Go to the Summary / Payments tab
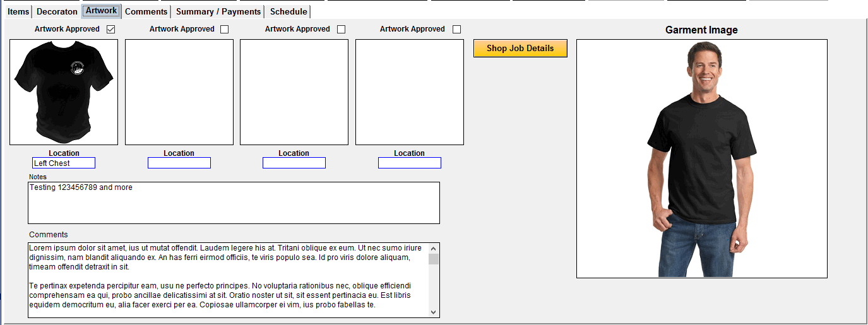Screen dimensions: 868x325 point(218,11)
